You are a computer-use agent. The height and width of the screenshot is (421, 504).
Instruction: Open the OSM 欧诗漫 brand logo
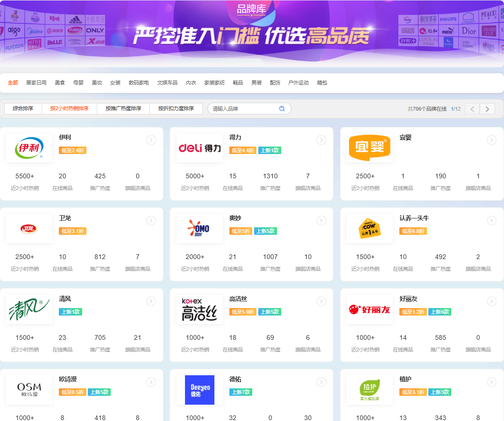coord(29,390)
